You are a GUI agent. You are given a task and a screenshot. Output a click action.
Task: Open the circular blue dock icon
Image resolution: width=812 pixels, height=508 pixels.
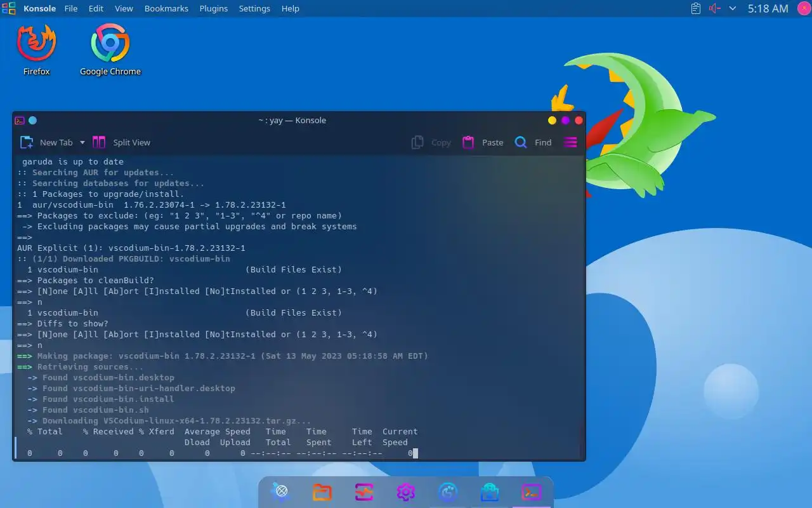point(448,491)
